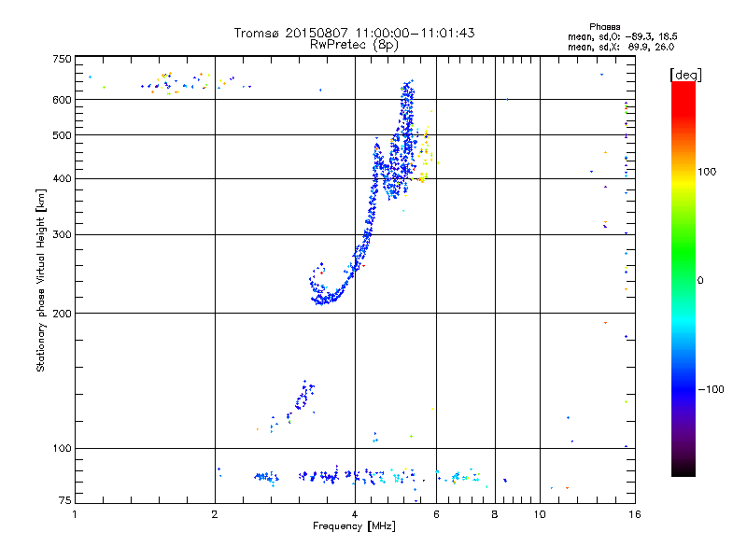Click the y-axis tick label "300"
The image size is (747, 560).
click(62, 234)
